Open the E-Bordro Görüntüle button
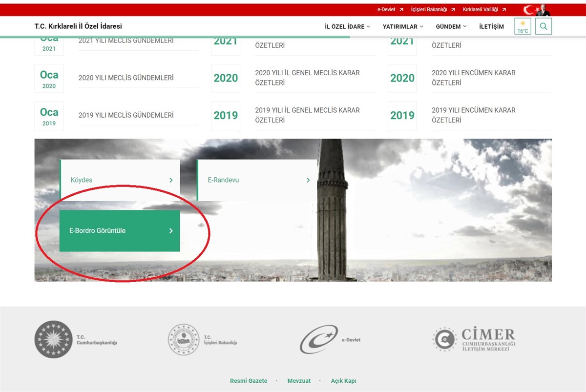586x392 pixels. [120, 231]
